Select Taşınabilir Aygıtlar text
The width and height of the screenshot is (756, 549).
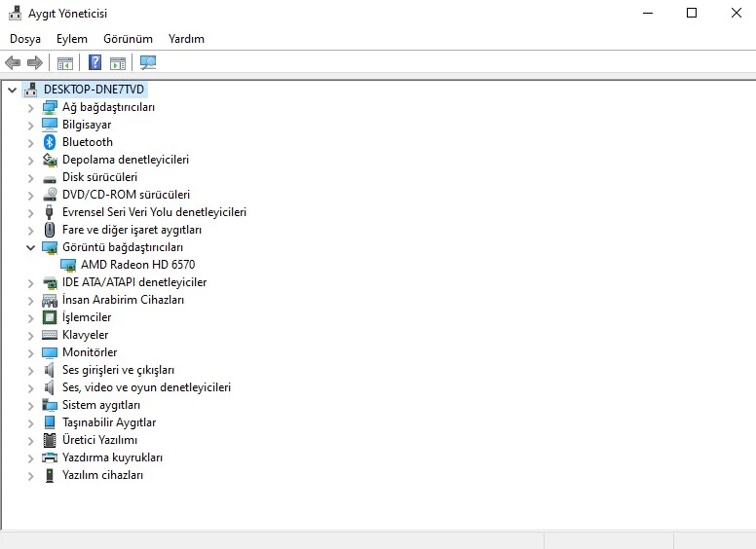point(109,422)
